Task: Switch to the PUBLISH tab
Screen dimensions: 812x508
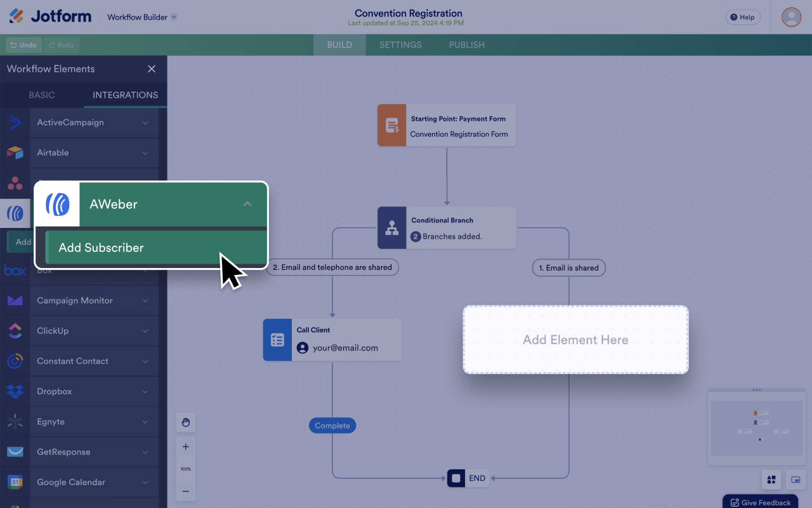Action: (467, 45)
